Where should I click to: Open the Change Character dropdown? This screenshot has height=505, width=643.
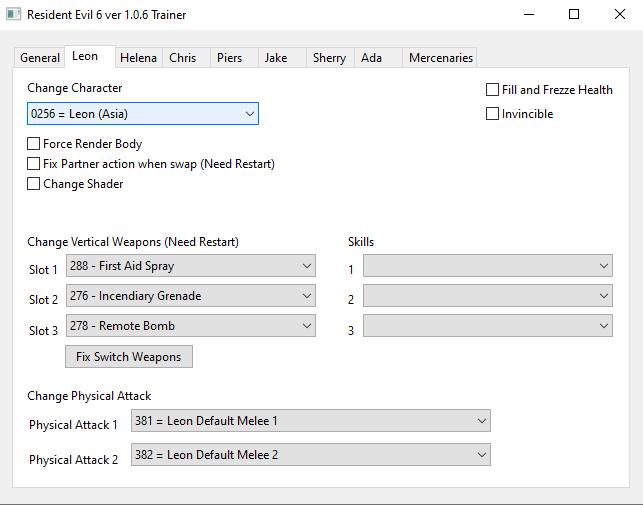coord(143,114)
